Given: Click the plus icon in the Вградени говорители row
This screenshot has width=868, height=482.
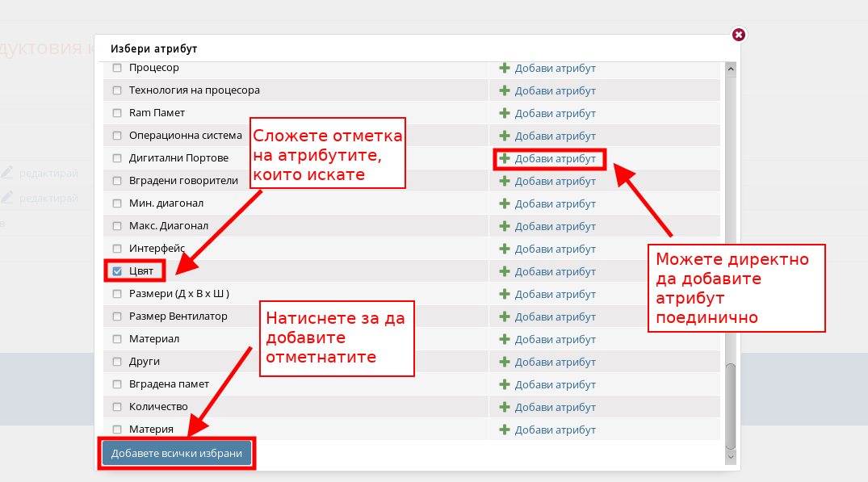Looking at the screenshot, I should [505, 181].
